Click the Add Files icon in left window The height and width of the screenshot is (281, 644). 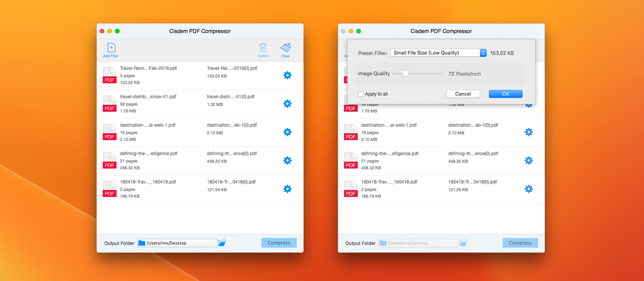[x=111, y=48]
